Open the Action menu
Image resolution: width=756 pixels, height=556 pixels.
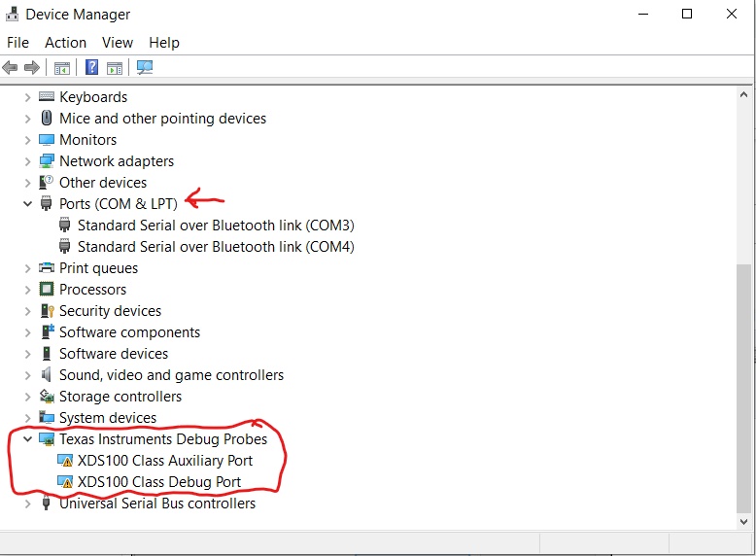coord(65,43)
